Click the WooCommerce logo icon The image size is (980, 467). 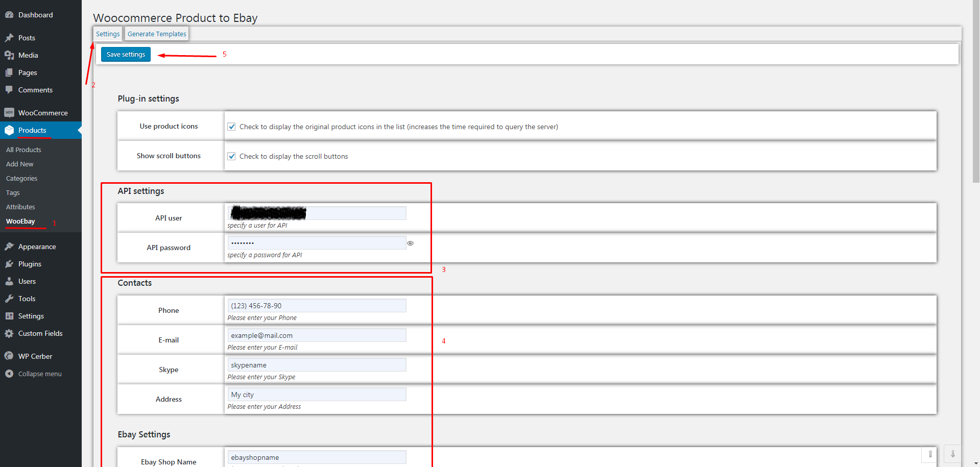point(9,113)
